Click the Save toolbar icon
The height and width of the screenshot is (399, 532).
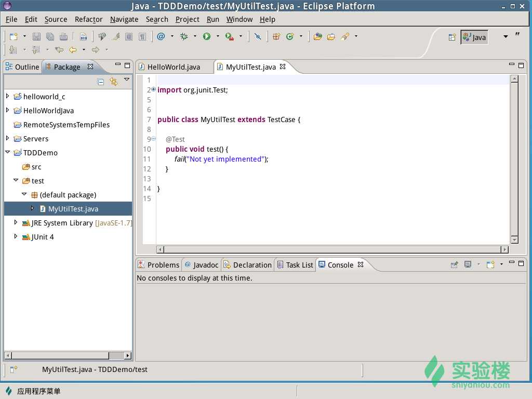pos(36,36)
